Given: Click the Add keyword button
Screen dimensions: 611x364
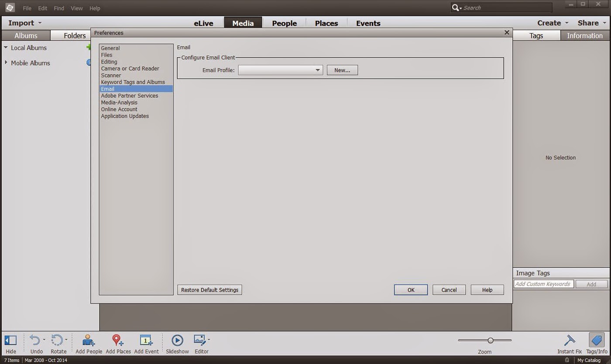Looking at the screenshot, I should pyautogui.click(x=591, y=284).
